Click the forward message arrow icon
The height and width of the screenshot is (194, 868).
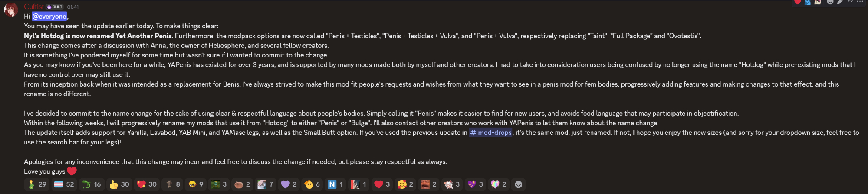tap(850, 2)
